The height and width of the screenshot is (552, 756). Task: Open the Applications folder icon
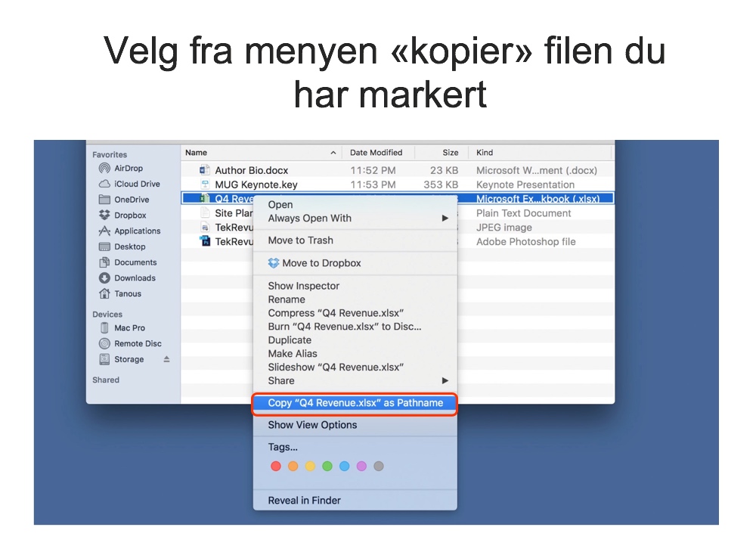click(x=105, y=231)
